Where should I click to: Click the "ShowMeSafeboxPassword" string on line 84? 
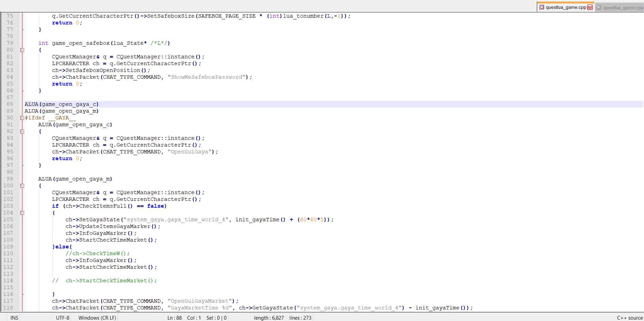[207, 77]
